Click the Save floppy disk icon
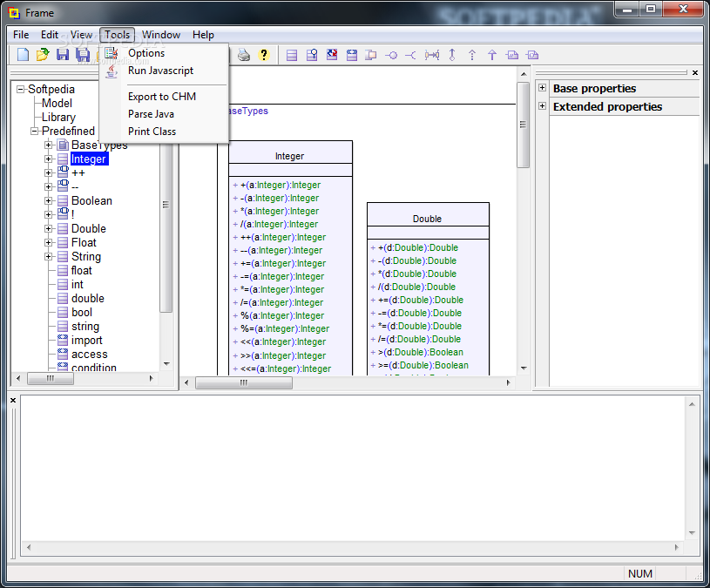 tap(63, 55)
